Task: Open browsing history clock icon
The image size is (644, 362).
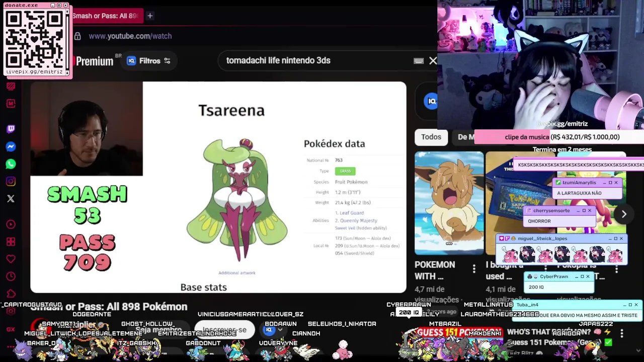Action: [x=11, y=277]
